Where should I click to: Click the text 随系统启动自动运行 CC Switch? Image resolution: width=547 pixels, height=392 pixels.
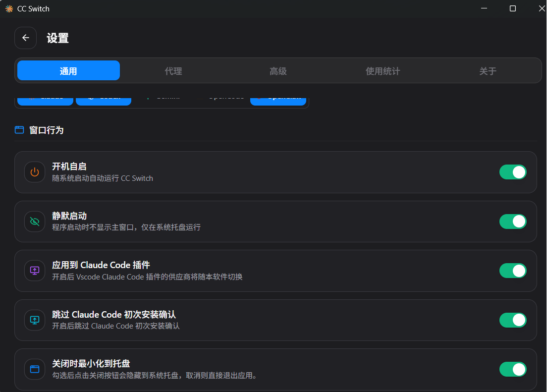coord(103,178)
